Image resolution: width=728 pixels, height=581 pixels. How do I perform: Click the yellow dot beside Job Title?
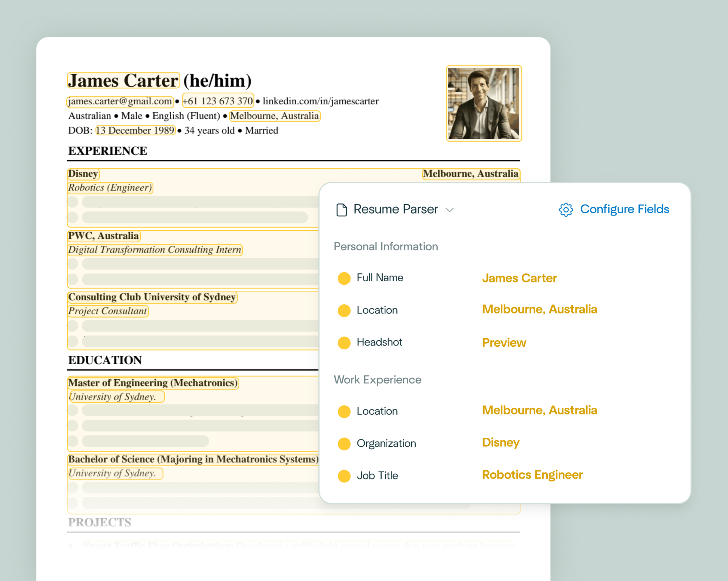coord(344,476)
